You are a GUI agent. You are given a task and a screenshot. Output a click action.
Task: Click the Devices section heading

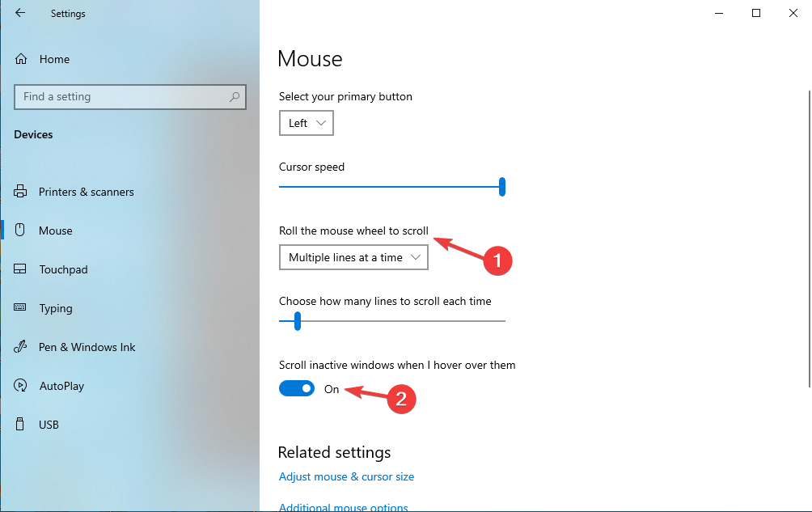point(33,134)
